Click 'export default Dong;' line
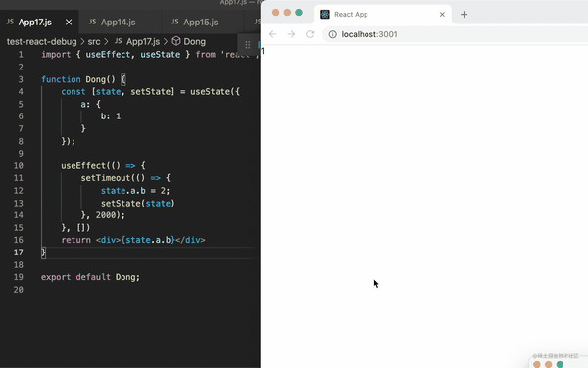The height and width of the screenshot is (368, 588). tap(90, 277)
